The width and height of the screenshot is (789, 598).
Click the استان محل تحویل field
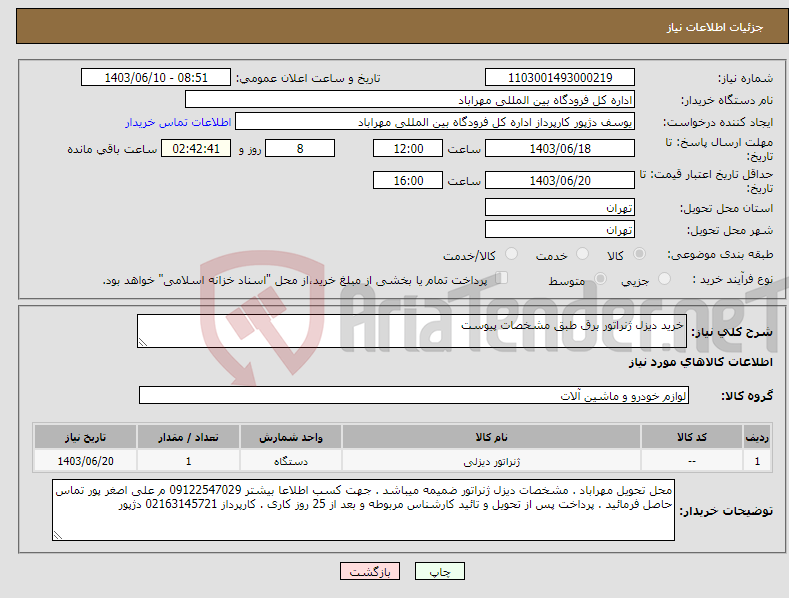pos(560,207)
